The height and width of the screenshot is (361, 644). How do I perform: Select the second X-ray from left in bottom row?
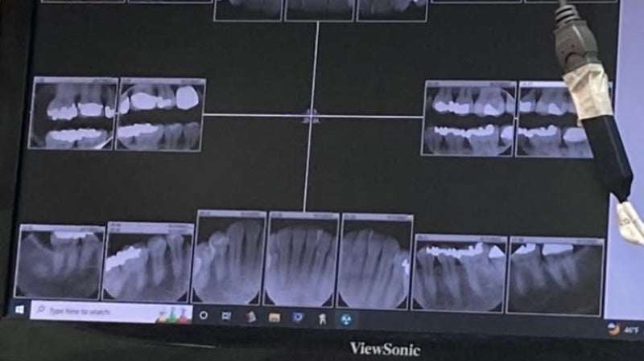click(148, 263)
